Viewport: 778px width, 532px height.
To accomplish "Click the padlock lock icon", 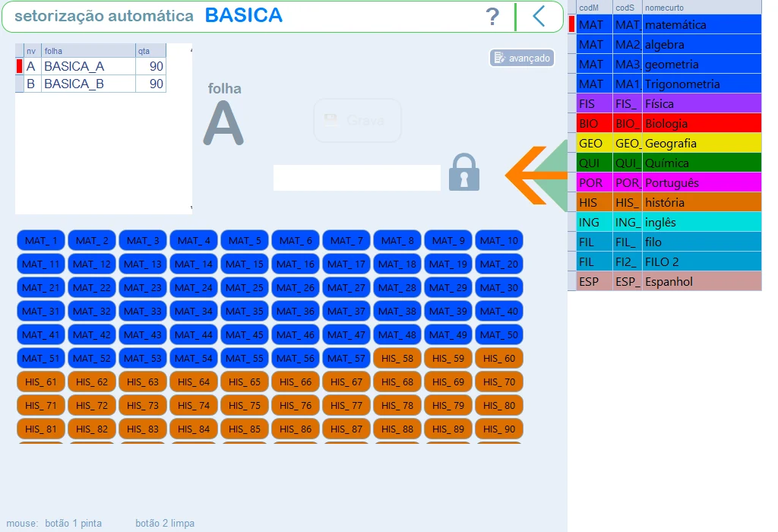I will 464,173.
